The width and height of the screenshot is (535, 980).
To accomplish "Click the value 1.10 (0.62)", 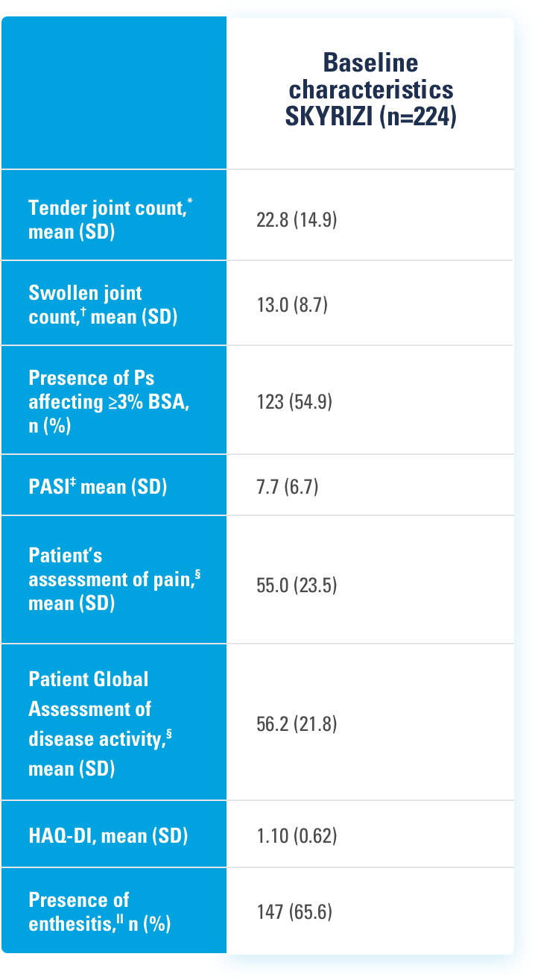I will tap(297, 836).
